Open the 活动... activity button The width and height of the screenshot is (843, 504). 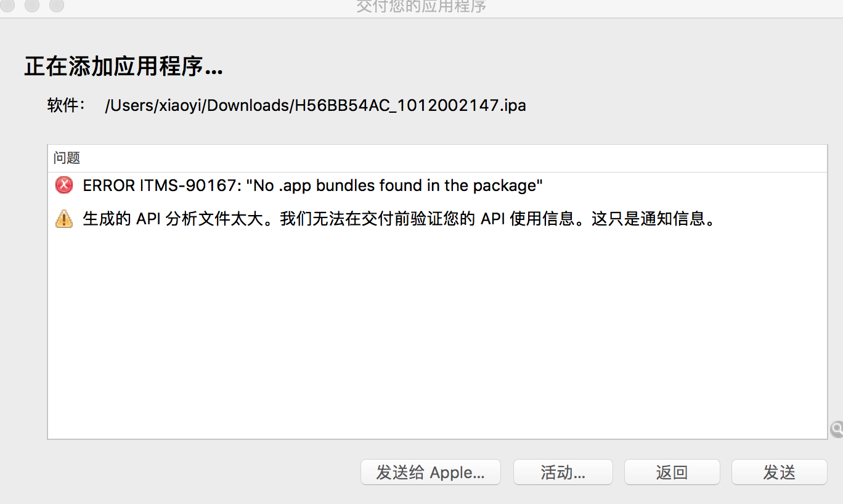tap(563, 473)
